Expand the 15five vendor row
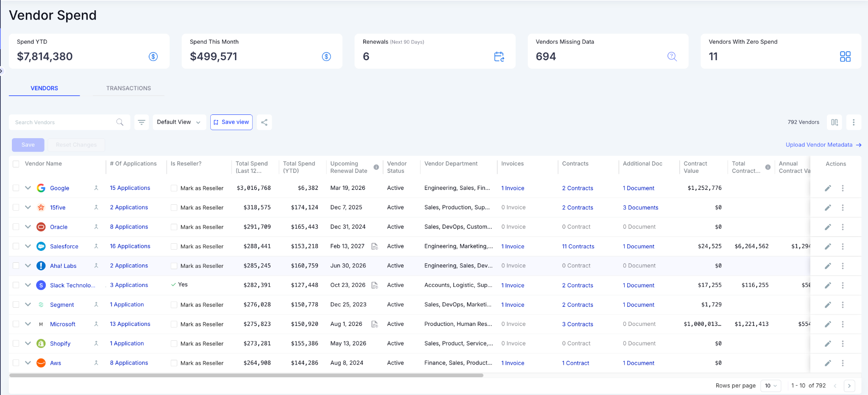Viewport: 868px width, 395px height. point(28,207)
